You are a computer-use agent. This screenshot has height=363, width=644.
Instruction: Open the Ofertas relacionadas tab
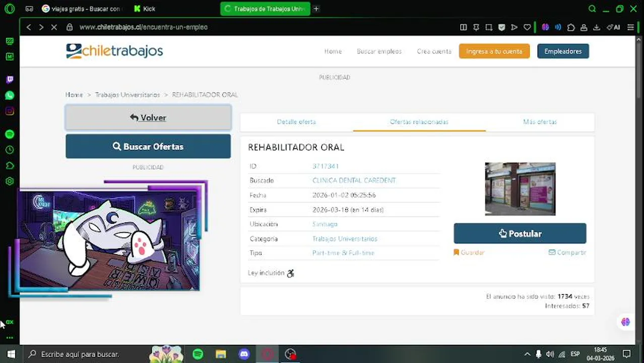[419, 122]
